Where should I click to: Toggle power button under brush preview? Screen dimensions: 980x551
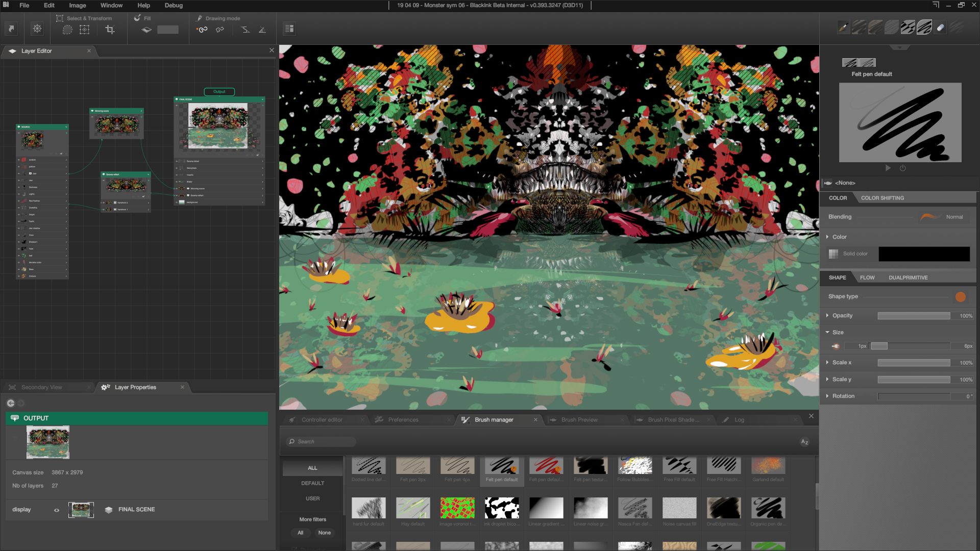[902, 168]
